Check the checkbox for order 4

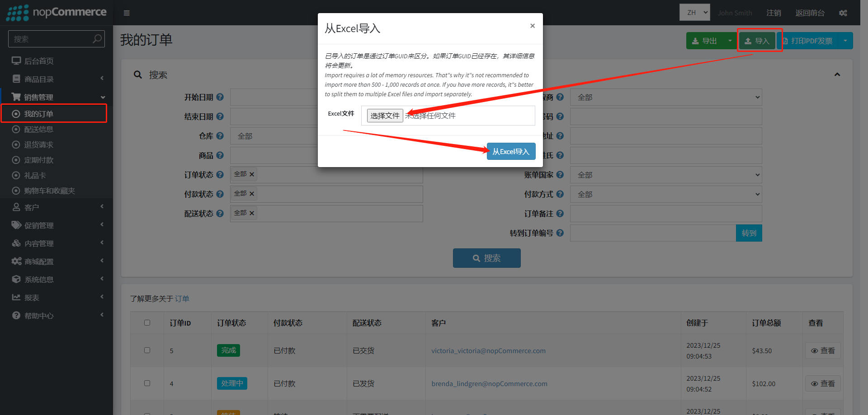(x=147, y=383)
